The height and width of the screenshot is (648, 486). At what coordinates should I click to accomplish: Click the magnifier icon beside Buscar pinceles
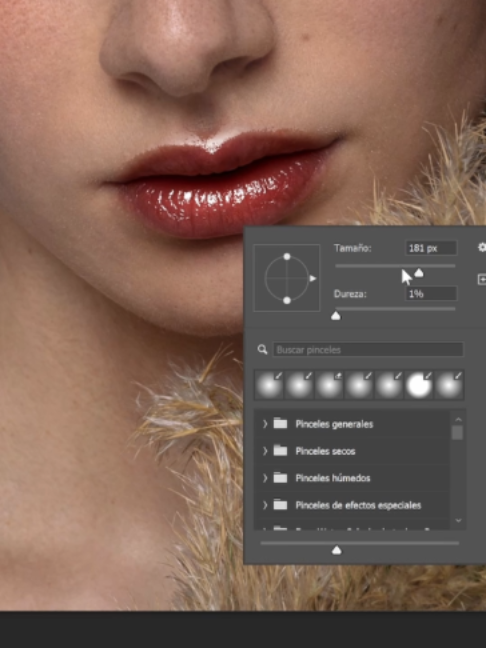[262, 350]
